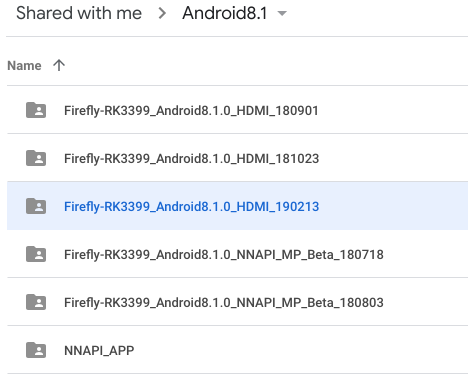
Task: Go back to Shared with me breadcrumb
Action: point(79,13)
